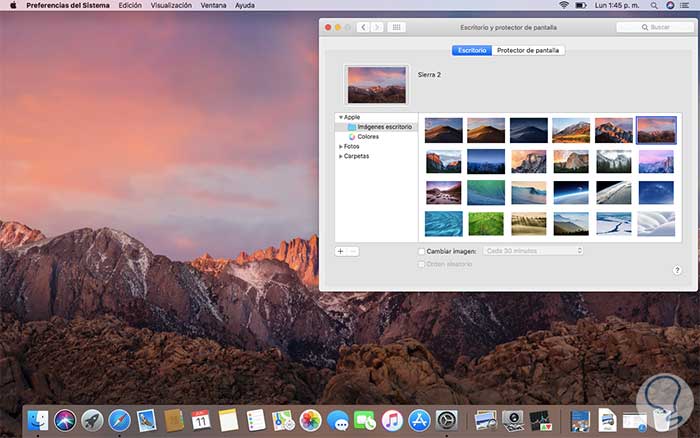
Task: Open Maps app in the dock
Action: [283, 421]
